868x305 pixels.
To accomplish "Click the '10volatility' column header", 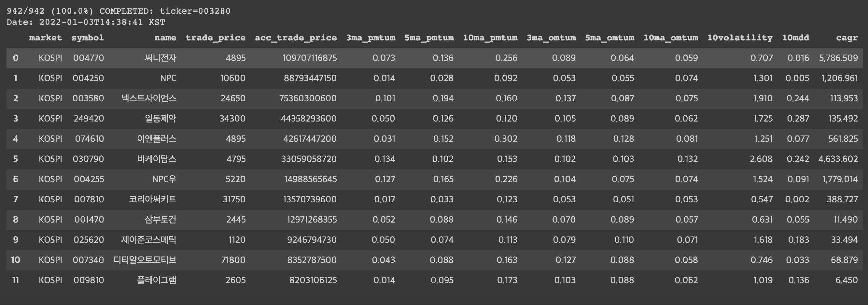I will [740, 38].
